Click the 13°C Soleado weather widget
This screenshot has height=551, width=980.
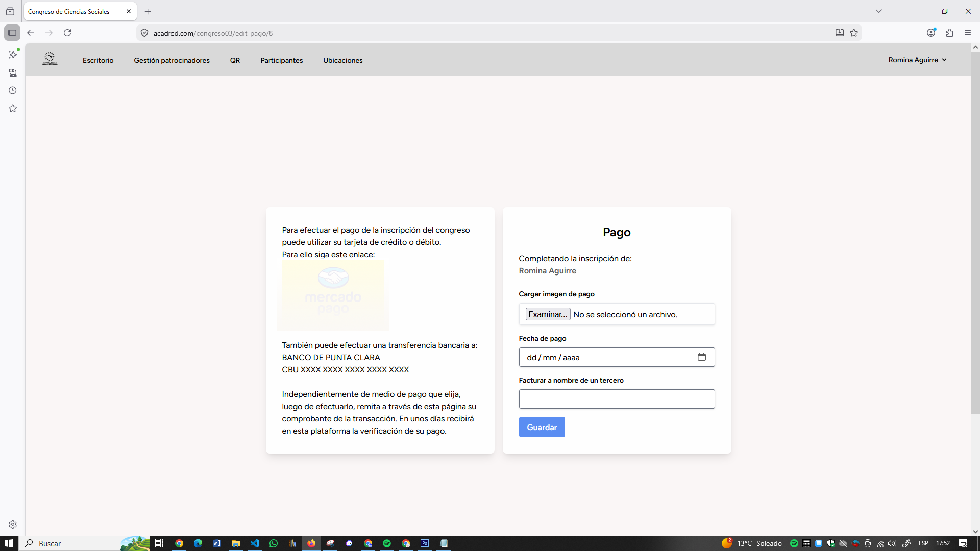coord(752,543)
